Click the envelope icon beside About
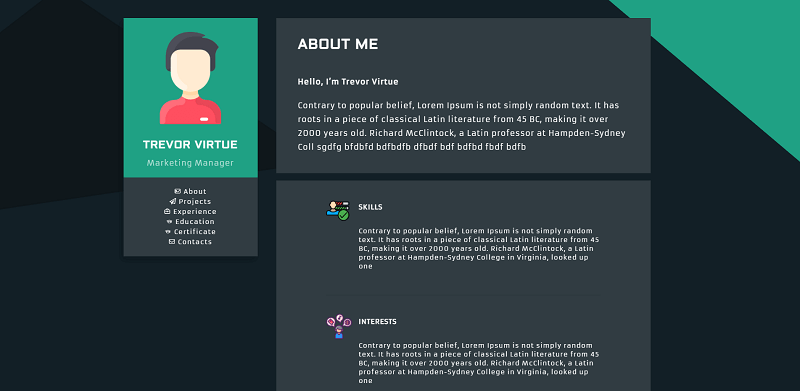 (x=178, y=191)
